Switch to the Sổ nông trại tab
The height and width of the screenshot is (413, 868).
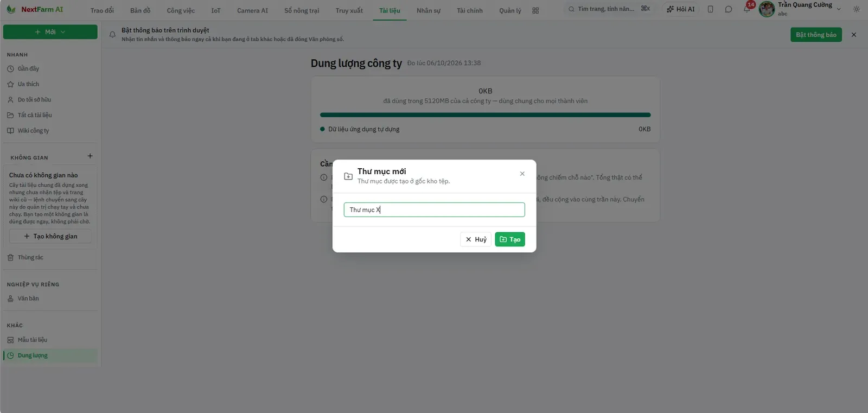[302, 10]
